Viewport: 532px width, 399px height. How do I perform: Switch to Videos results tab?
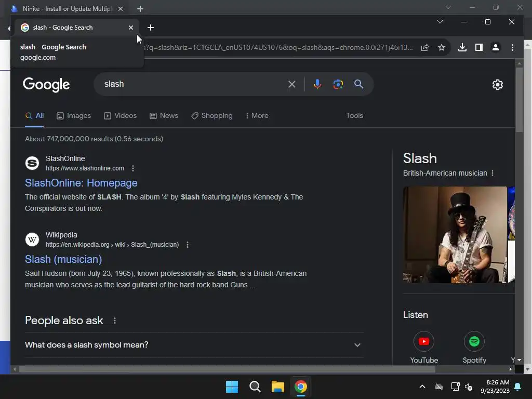click(x=120, y=116)
